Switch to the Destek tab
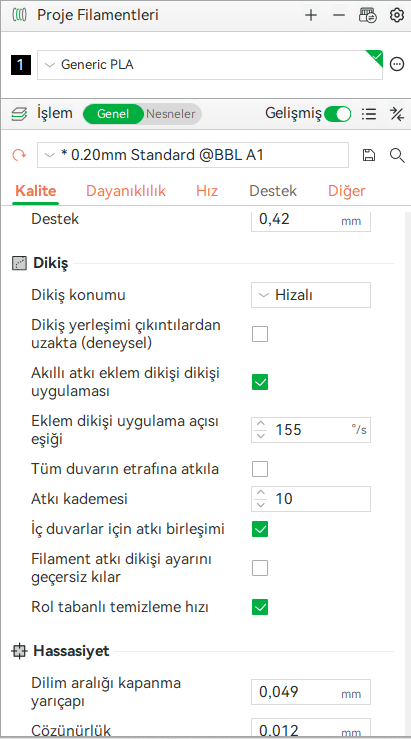The width and height of the screenshot is (411, 739). pyautogui.click(x=273, y=191)
